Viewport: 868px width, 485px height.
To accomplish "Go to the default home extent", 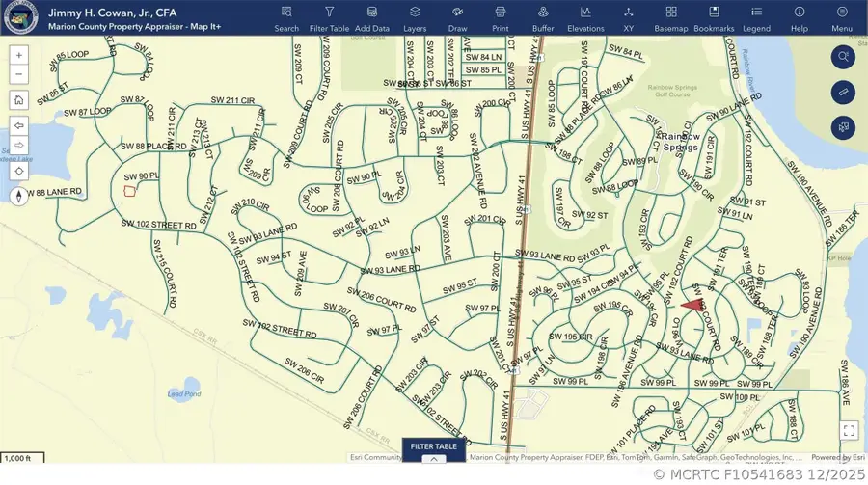I will [19, 100].
